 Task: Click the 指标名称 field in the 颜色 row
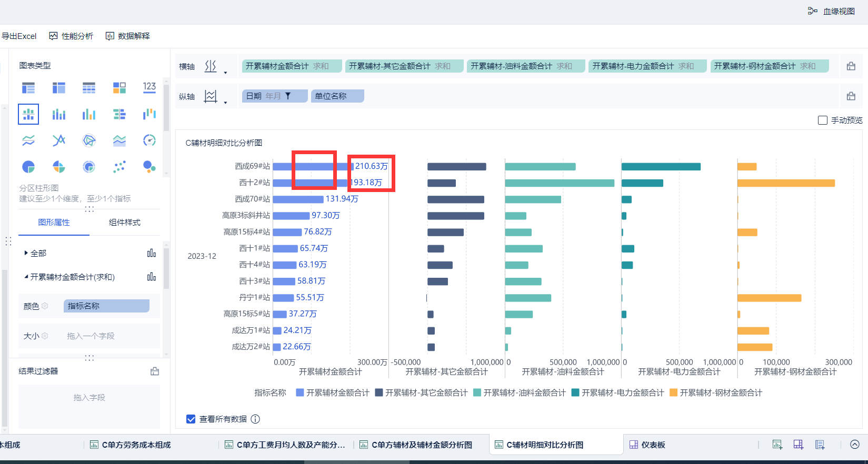106,306
